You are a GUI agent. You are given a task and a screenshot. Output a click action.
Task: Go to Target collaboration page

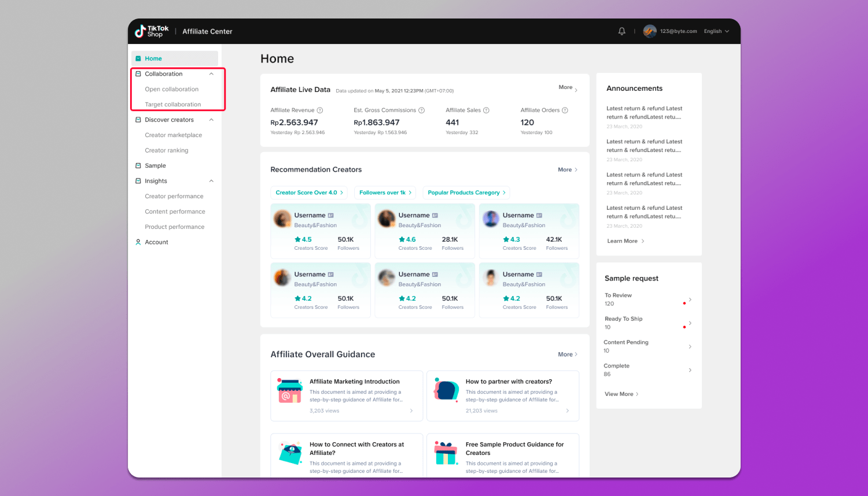[172, 105]
